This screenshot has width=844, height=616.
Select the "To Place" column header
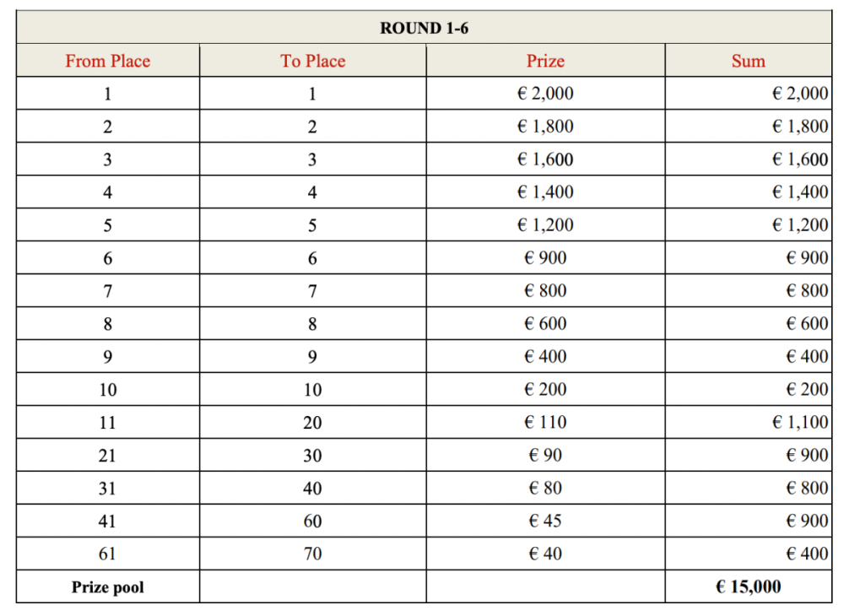(312, 61)
